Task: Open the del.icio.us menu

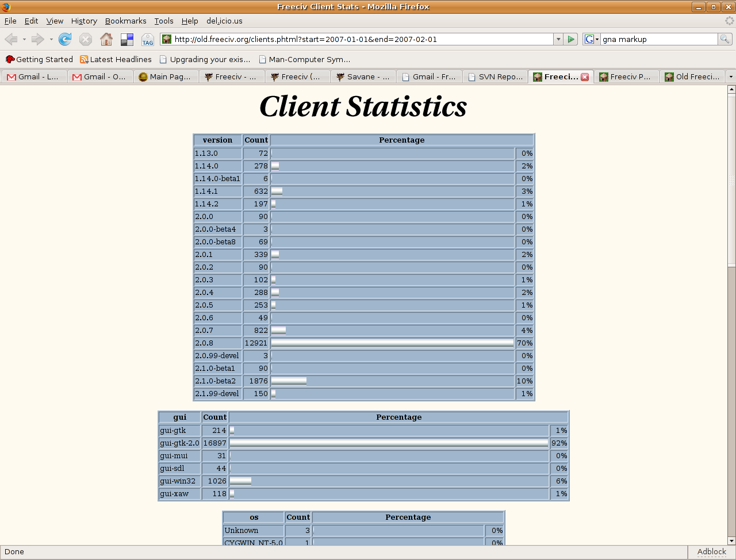Action: point(224,21)
